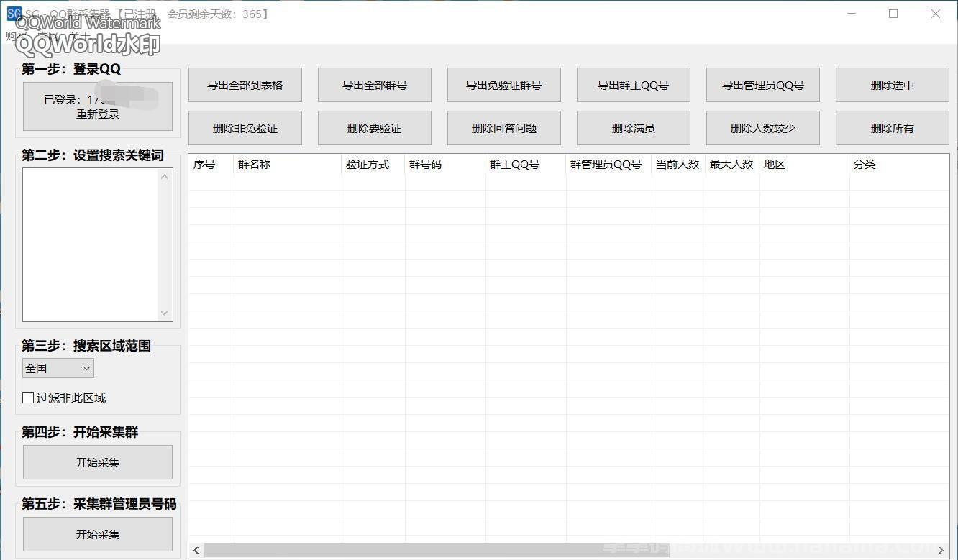Click the 分类 column header
This screenshot has width=958, height=560.
(899, 165)
